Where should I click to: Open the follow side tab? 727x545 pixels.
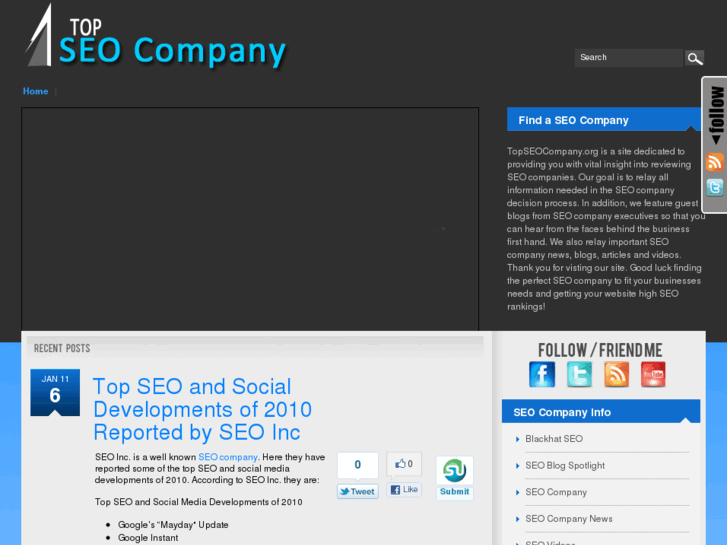click(716, 115)
